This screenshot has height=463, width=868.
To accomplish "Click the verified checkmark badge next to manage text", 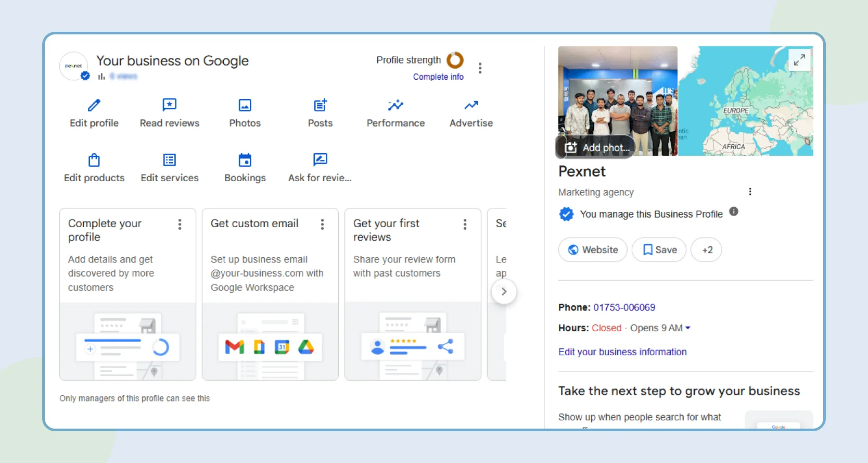I will click(x=566, y=214).
